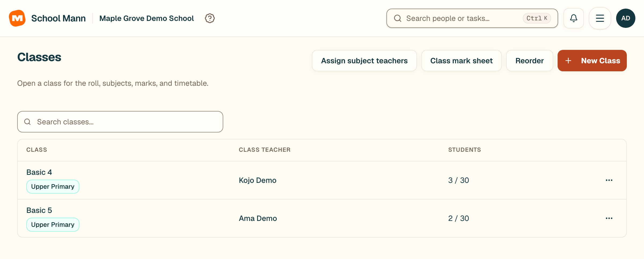Open the Class mark sheet
Image resolution: width=644 pixels, height=259 pixels.
[461, 61]
